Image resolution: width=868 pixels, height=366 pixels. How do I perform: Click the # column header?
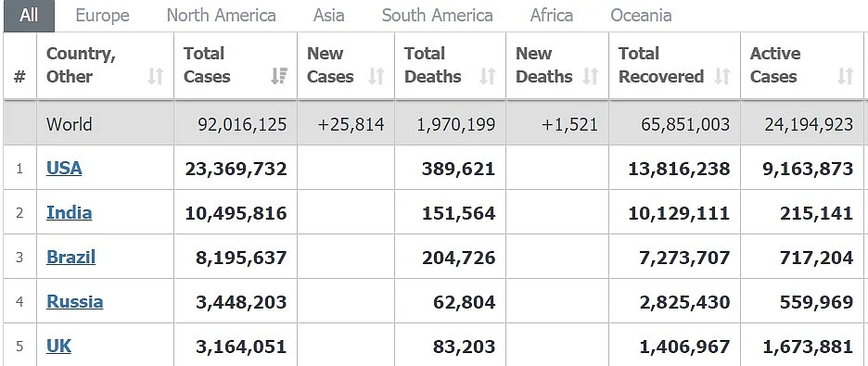[19, 76]
